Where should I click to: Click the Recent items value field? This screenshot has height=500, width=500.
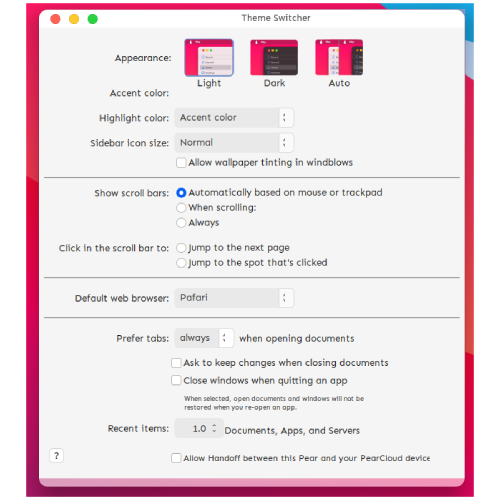click(x=199, y=428)
